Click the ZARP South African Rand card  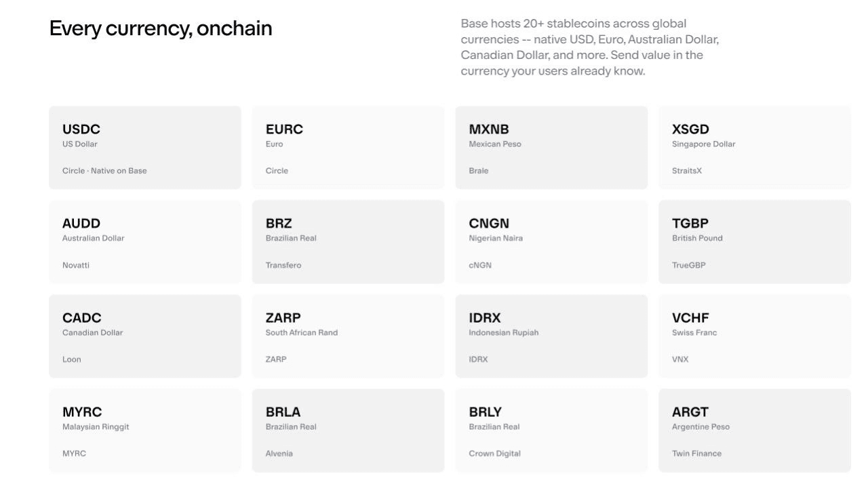click(348, 335)
